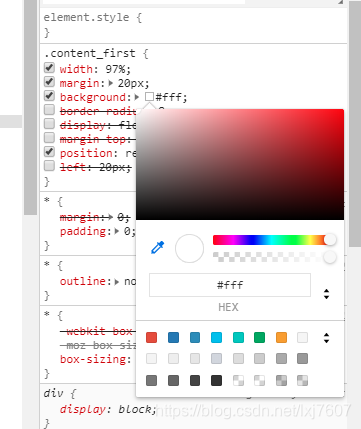Click the red-to-black color shade area

tap(240, 164)
